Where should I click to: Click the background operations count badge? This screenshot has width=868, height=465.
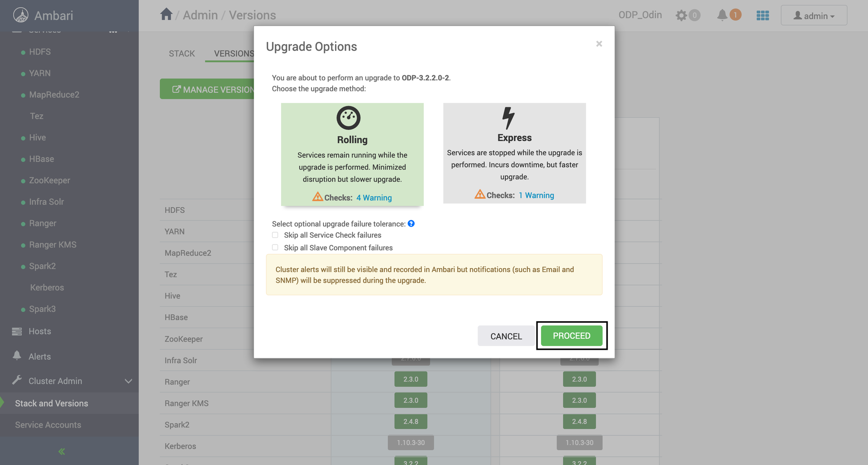pyautogui.click(x=694, y=15)
